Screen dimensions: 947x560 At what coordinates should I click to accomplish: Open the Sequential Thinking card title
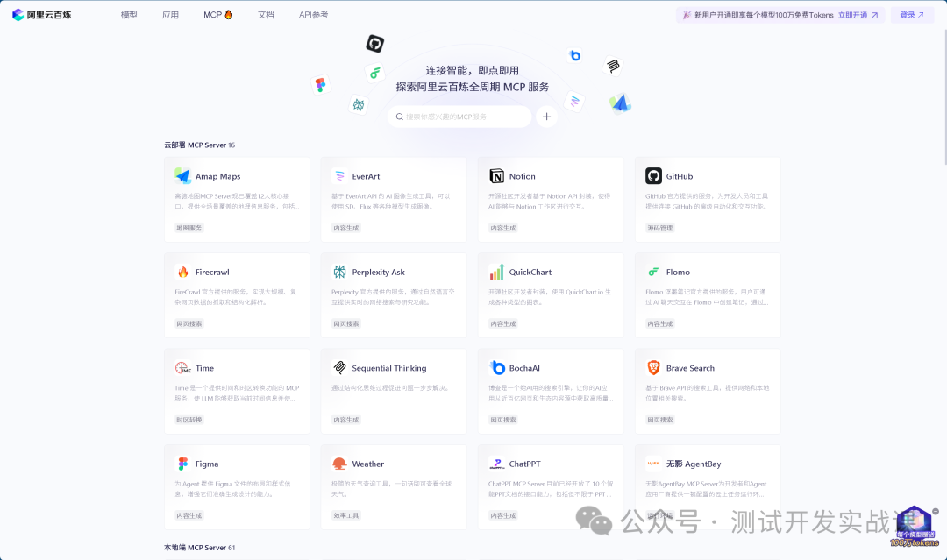click(389, 368)
